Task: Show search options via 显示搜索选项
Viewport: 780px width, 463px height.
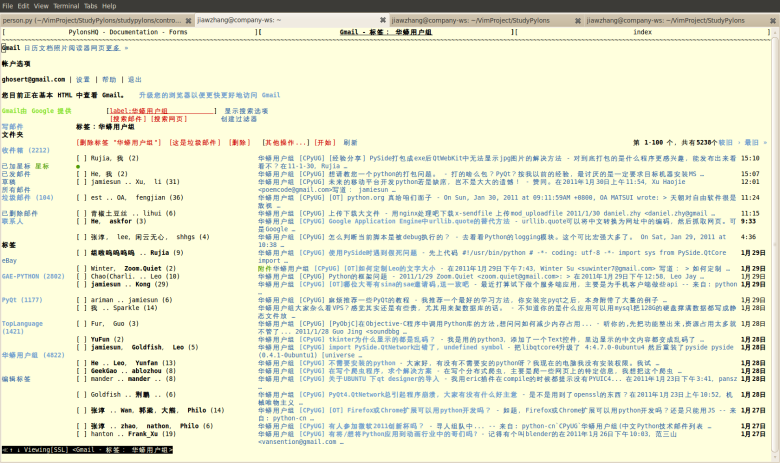Action: pyautogui.click(x=246, y=111)
